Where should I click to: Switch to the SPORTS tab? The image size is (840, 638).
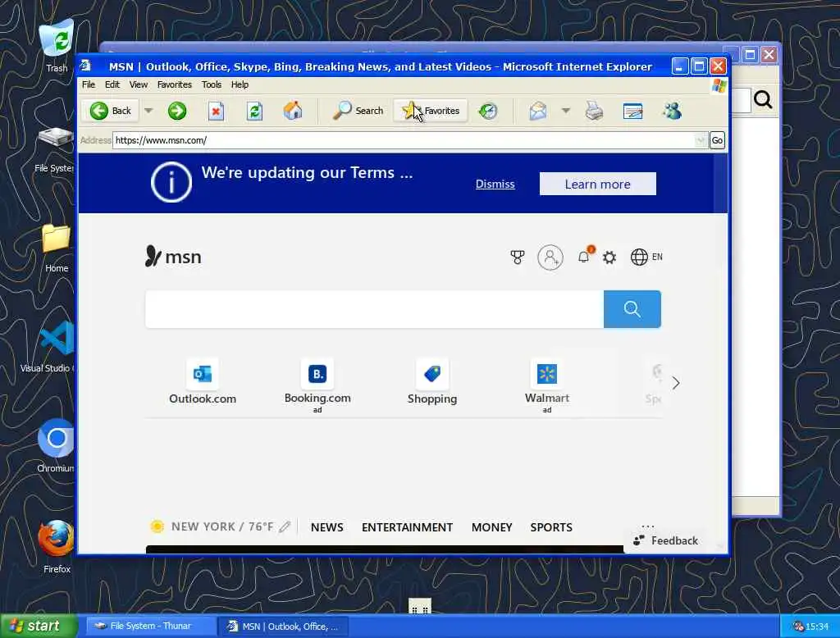551,527
